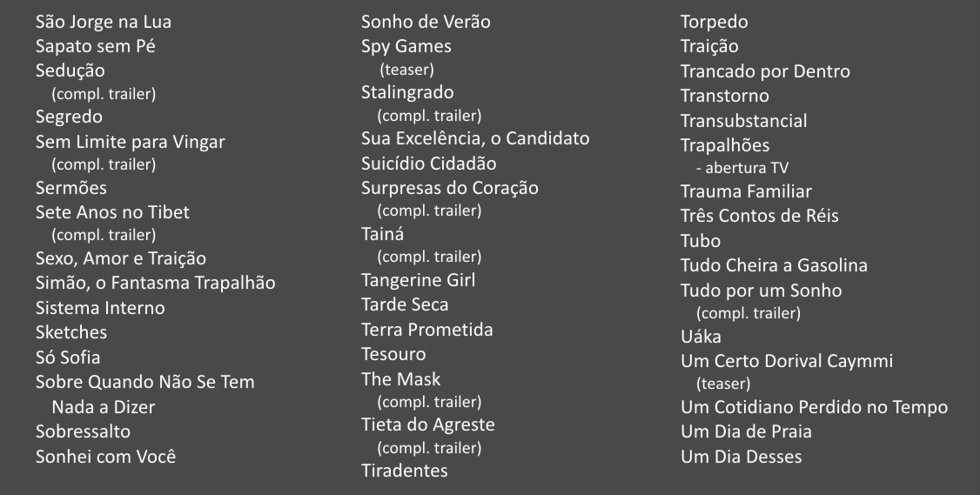980x495 pixels.
Task: Open the Tangerine Girl entry
Action: [x=418, y=280]
